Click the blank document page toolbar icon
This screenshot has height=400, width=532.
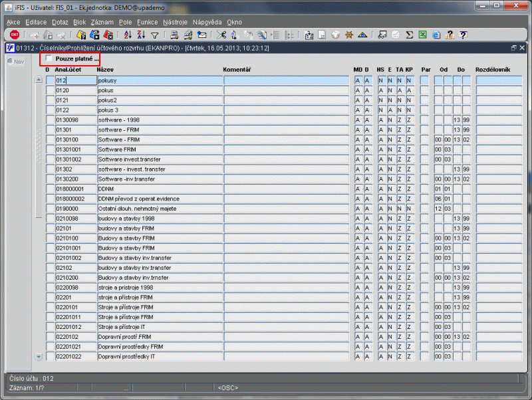click(322, 35)
